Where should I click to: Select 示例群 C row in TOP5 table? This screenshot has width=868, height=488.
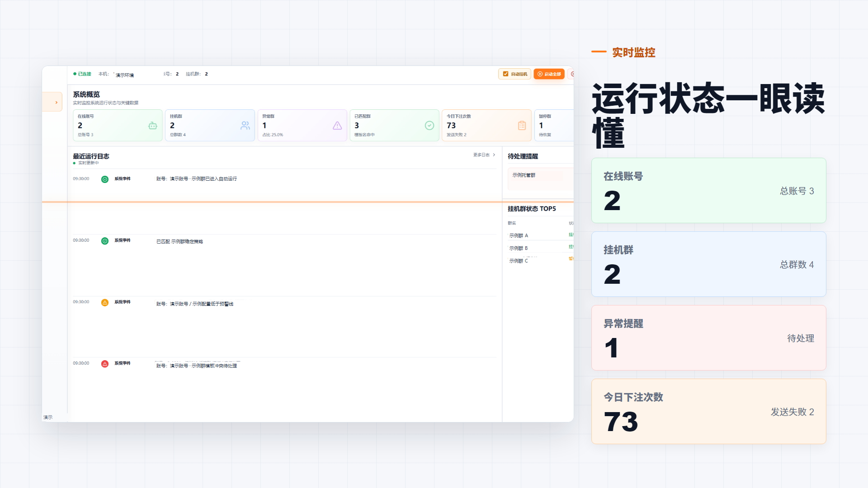(541, 261)
